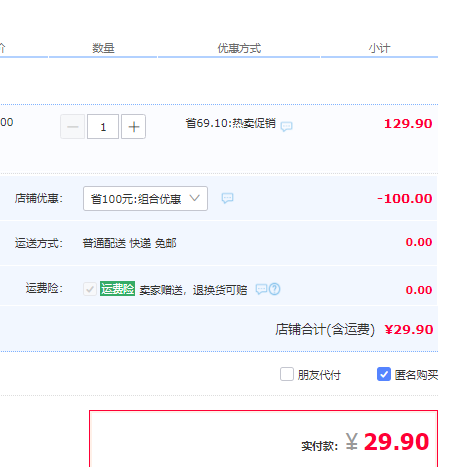Click the green 运费险 badge
474x467 pixels.
pos(117,289)
